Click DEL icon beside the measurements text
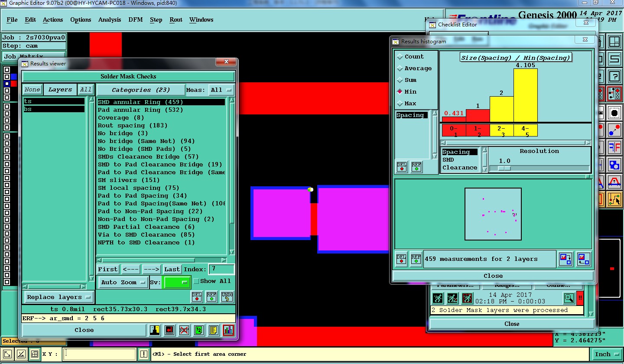The width and height of the screenshot is (624, 364). tap(401, 259)
